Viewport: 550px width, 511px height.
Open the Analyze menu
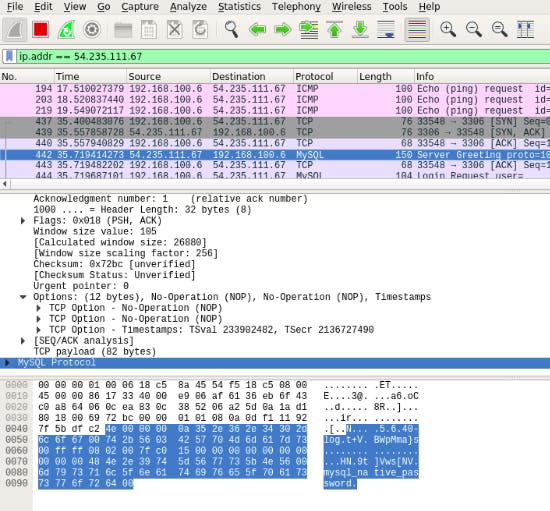tap(188, 7)
